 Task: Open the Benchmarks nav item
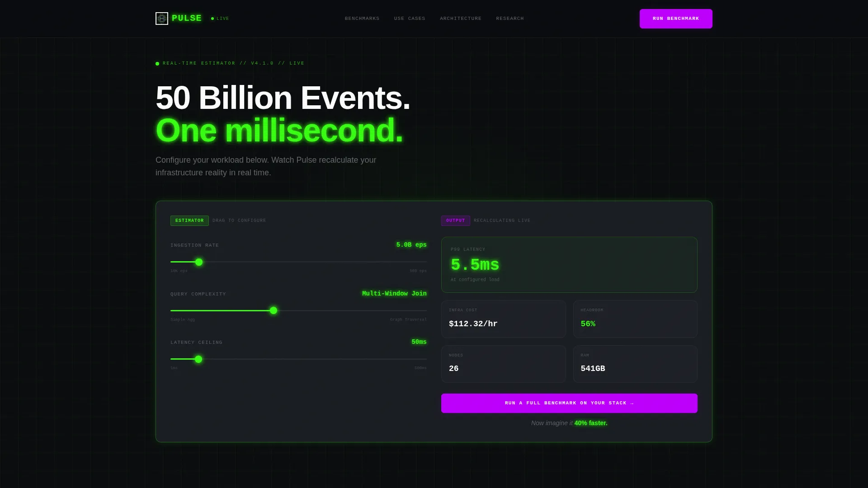tap(362, 19)
